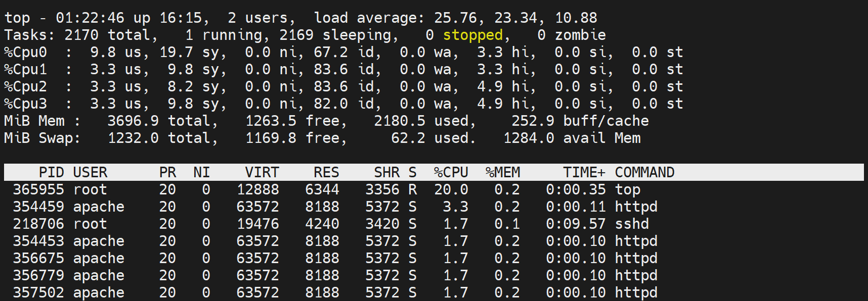Click the COMMAND column header

(x=644, y=172)
